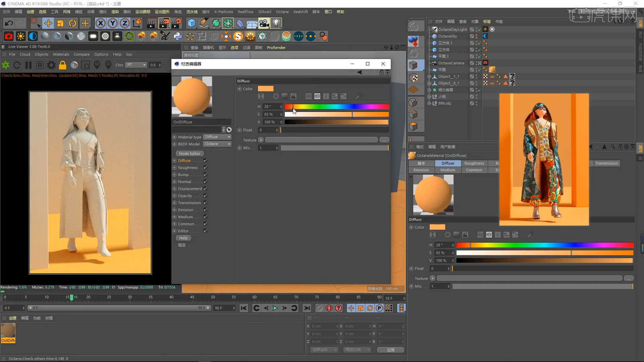Screen dimensions: 644x362
Task: Click the Cube primitive icon
Action: click(192, 23)
